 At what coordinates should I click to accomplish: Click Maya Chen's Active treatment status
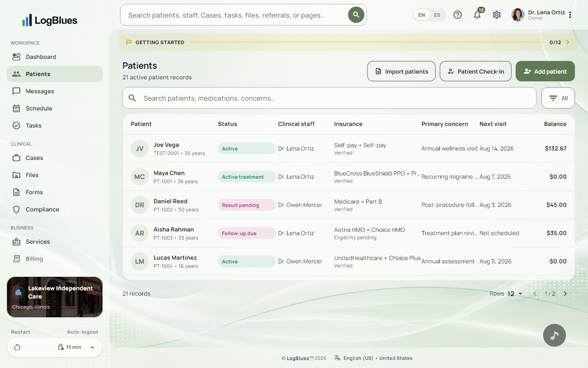tap(247, 177)
